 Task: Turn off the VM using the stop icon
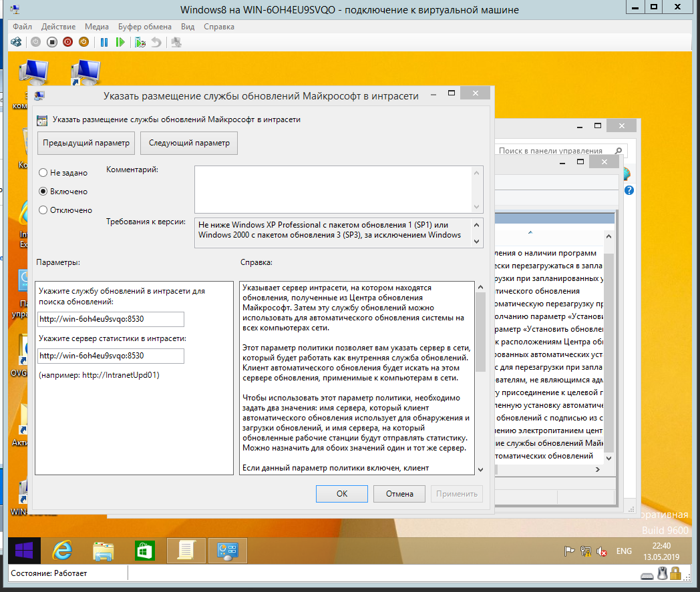[x=52, y=43]
